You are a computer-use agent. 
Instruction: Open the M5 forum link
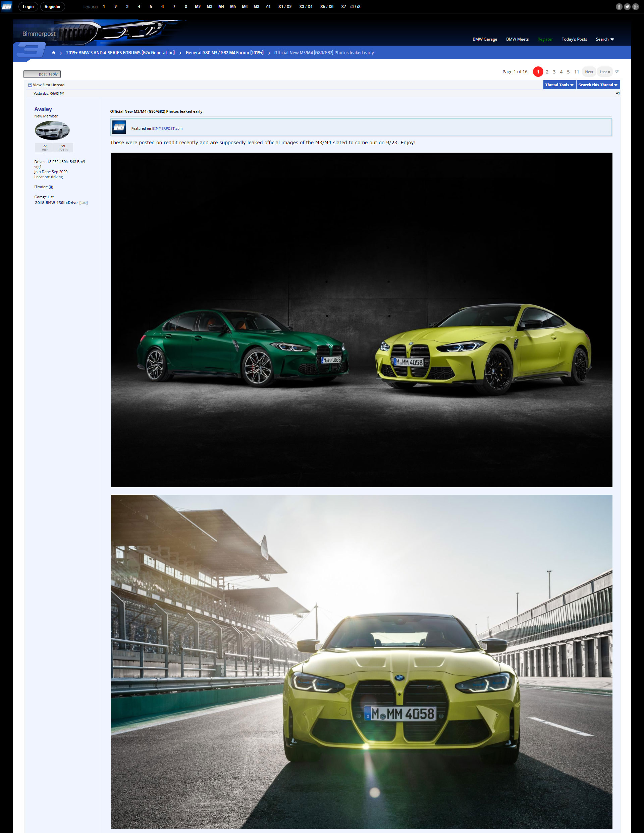pos(233,6)
